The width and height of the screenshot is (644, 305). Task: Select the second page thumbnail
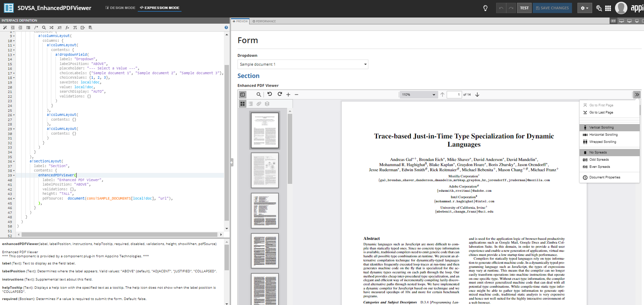[265, 171]
